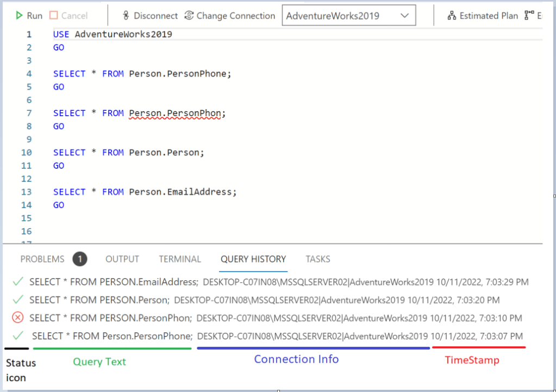Image resolution: width=556 pixels, height=392 pixels.
Task: Click the Estimated Plan icon
Action: 451,16
